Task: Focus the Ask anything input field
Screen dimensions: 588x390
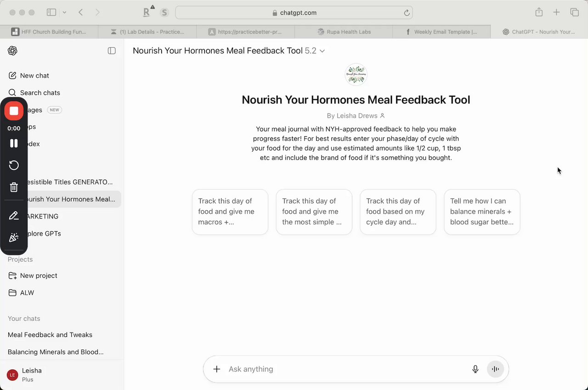Action: pyautogui.click(x=347, y=369)
